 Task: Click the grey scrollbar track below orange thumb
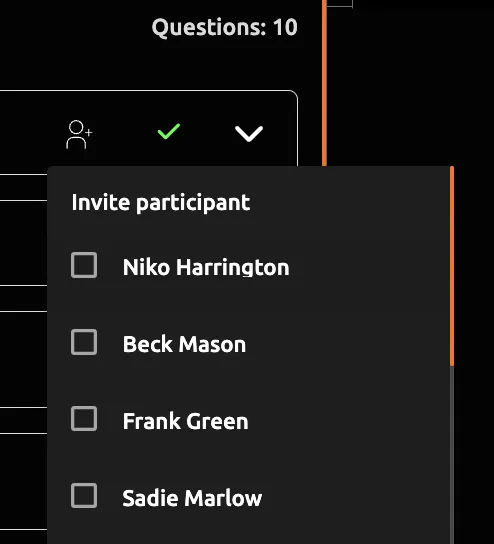(x=452, y=454)
